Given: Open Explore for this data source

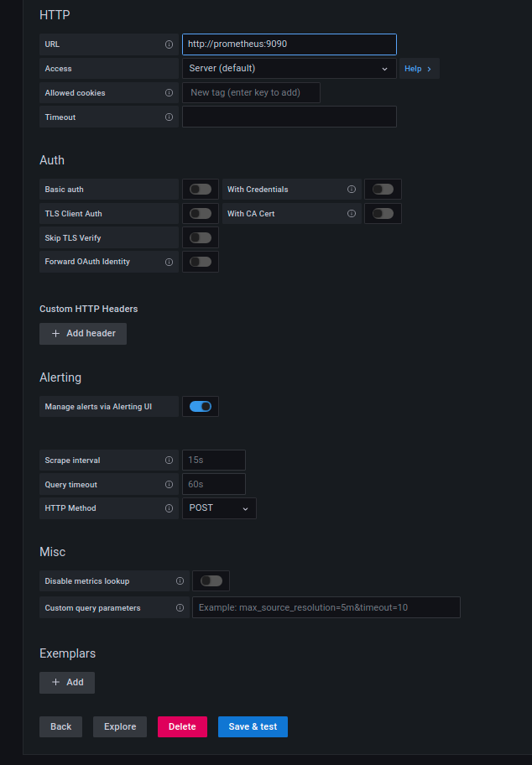Looking at the screenshot, I should tap(119, 726).
